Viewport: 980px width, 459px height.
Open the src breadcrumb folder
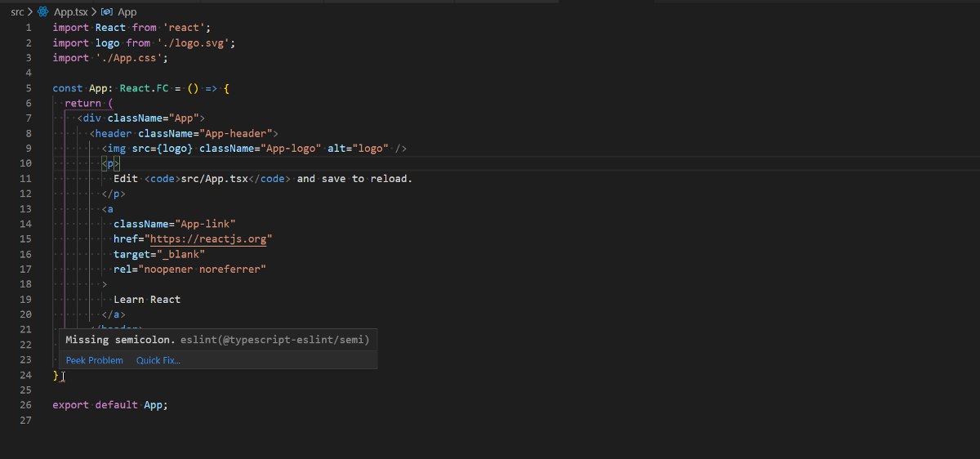pyautogui.click(x=17, y=11)
